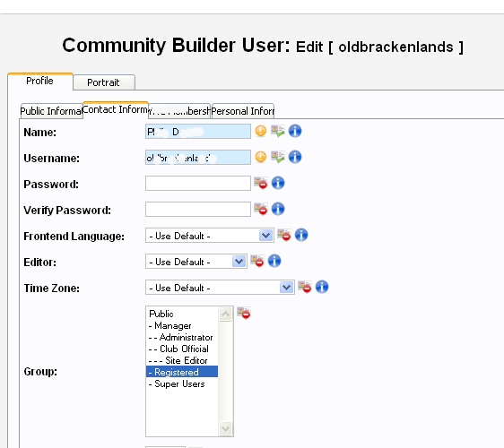Switch to the Profile tab

click(x=40, y=82)
